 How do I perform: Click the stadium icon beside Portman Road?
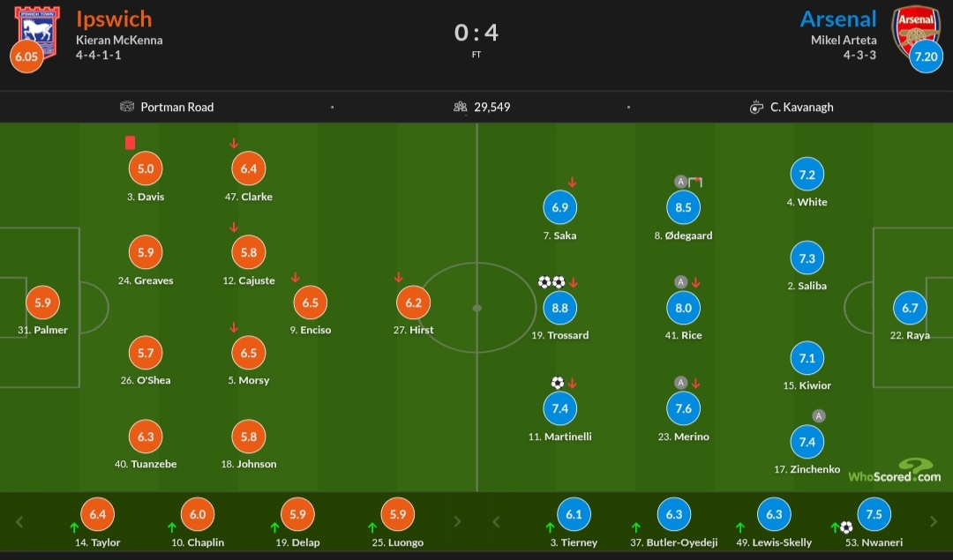point(127,107)
